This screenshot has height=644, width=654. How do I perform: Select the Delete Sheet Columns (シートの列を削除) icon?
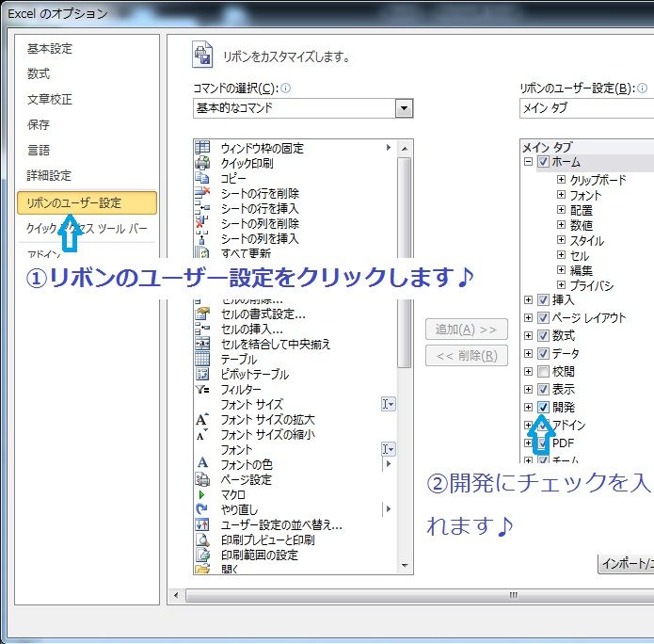point(202,223)
